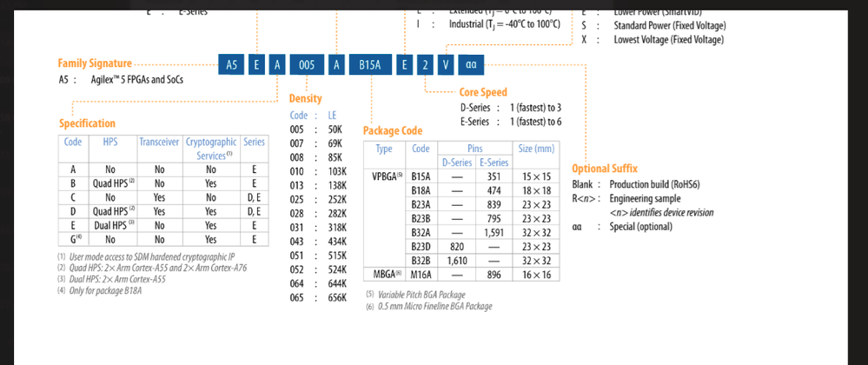Click the 'Specification' heading
The width and height of the screenshot is (868, 365).
[88, 123]
